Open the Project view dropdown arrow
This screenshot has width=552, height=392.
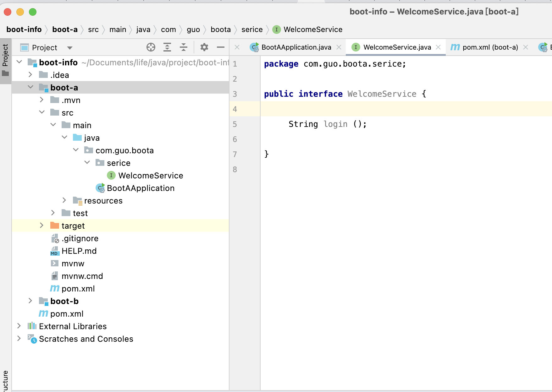pos(70,48)
